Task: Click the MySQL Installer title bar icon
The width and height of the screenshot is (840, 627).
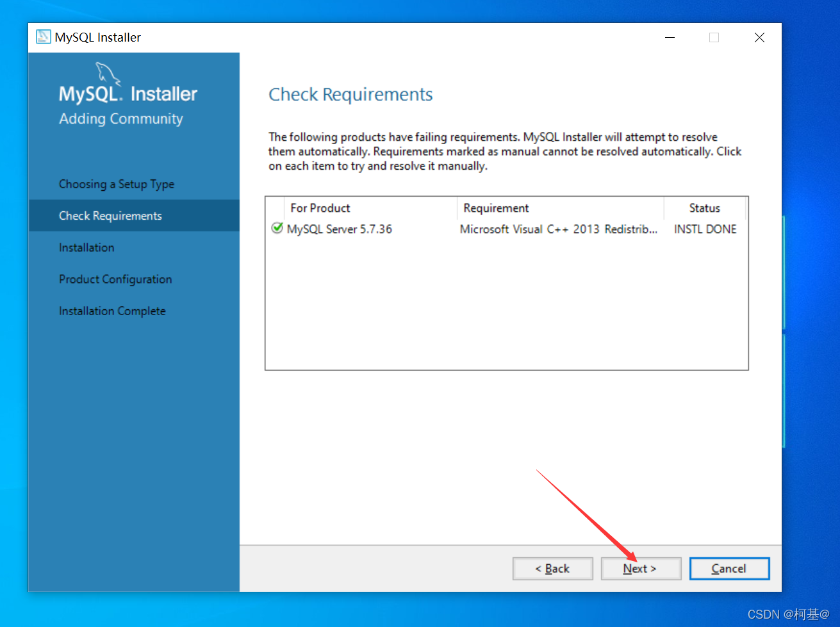Action: 44,37
